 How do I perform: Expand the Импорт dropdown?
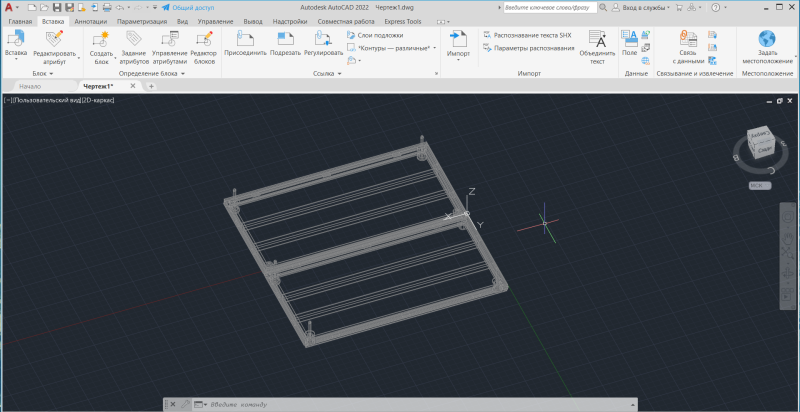(x=458, y=59)
